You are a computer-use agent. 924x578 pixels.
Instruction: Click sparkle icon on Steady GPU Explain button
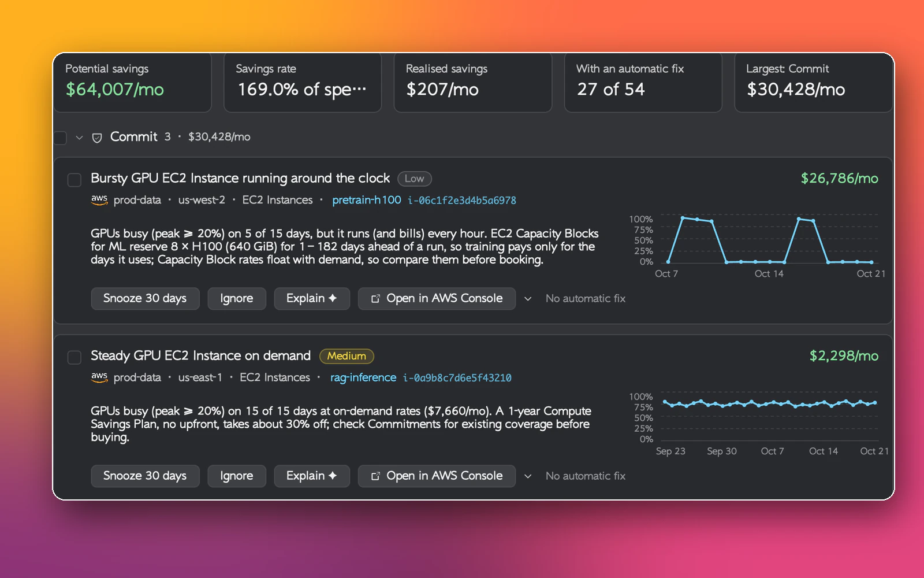point(333,476)
